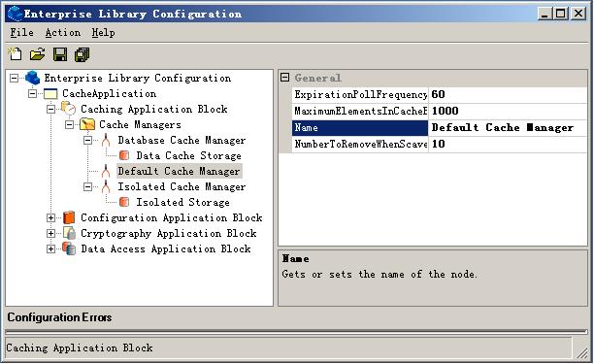Click the Configuration Errors panel heading
This screenshot has width=594, height=364.
pyautogui.click(x=59, y=317)
